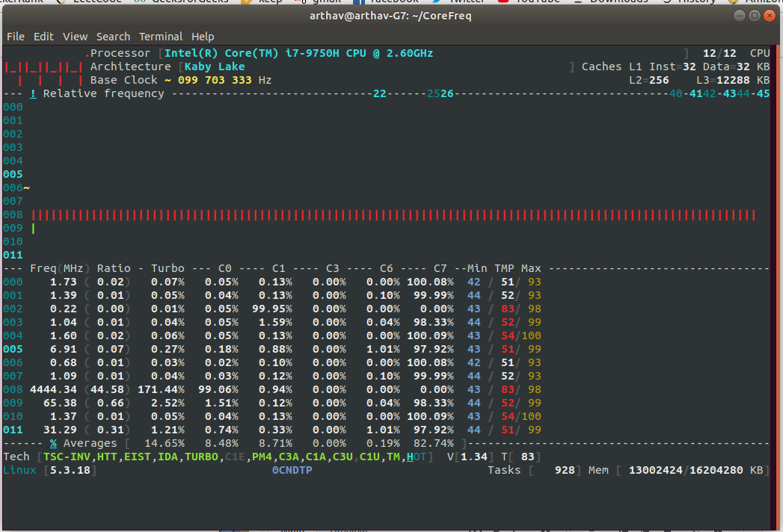
Task: Open the Terminal menu
Action: [x=160, y=37]
